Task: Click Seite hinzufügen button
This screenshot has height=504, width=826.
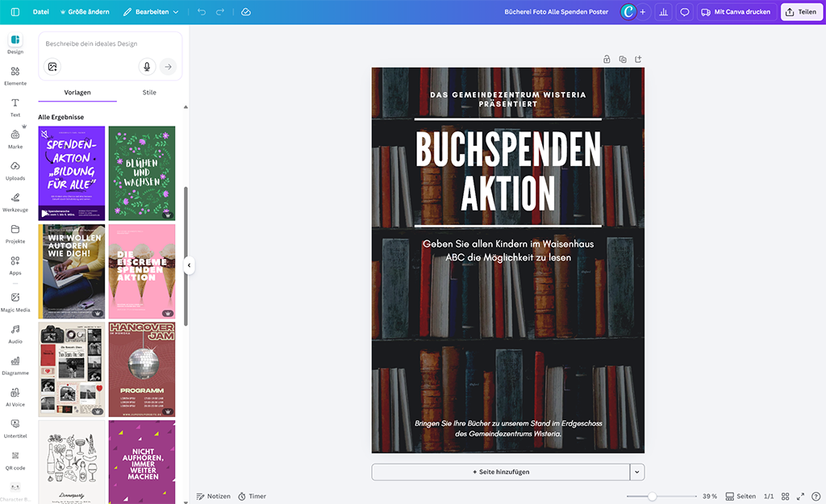Action: [x=501, y=472]
